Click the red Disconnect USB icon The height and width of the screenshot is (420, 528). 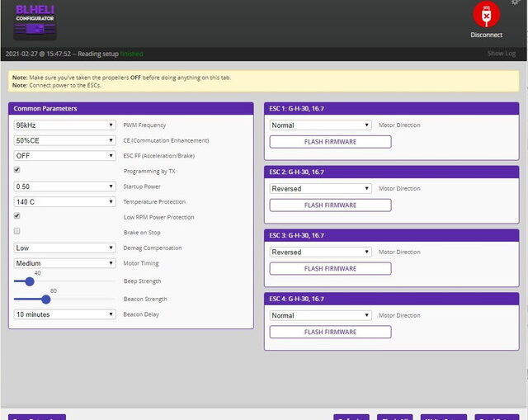tap(486, 16)
